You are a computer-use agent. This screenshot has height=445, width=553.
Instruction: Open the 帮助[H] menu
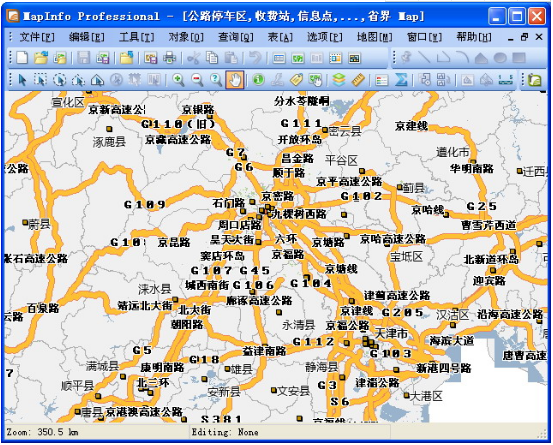tap(474, 37)
